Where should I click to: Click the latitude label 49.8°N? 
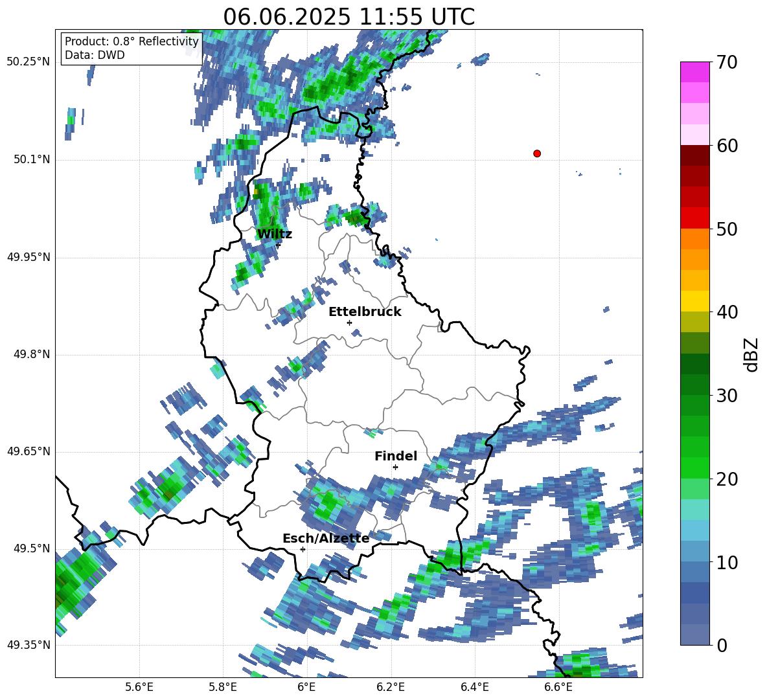pyautogui.click(x=31, y=354)
